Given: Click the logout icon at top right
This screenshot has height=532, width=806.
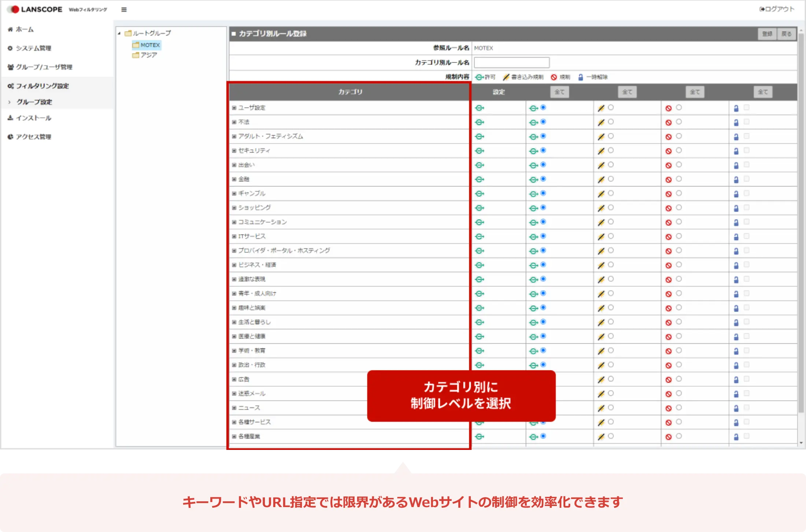Looking at the screenshot, I should [x=762, y=9].
